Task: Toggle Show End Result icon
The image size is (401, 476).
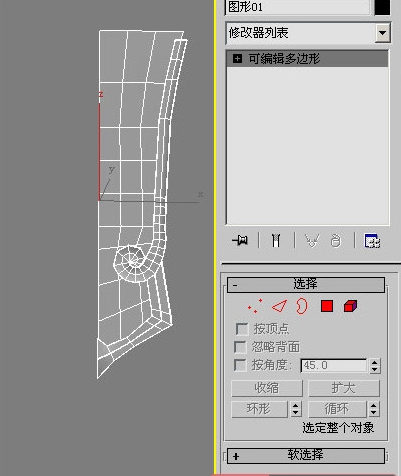Action: coord(276,240)
